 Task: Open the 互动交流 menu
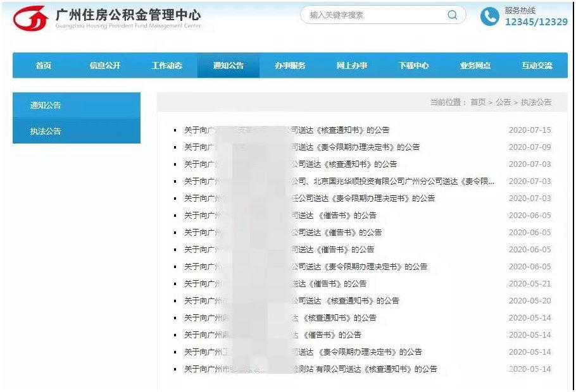[x=537, y=65]
